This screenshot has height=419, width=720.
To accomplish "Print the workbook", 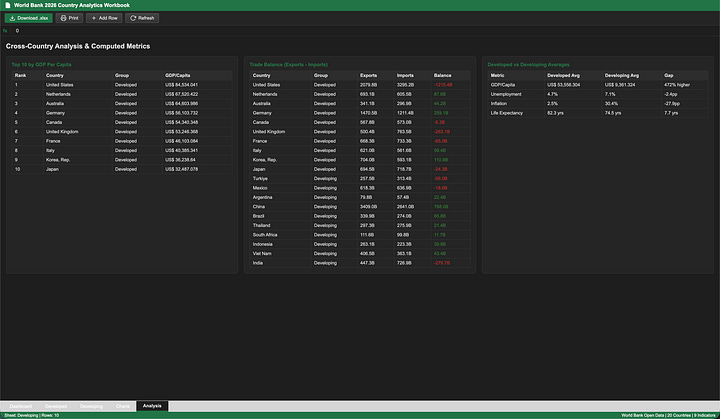I will click(x=69, y=18).
